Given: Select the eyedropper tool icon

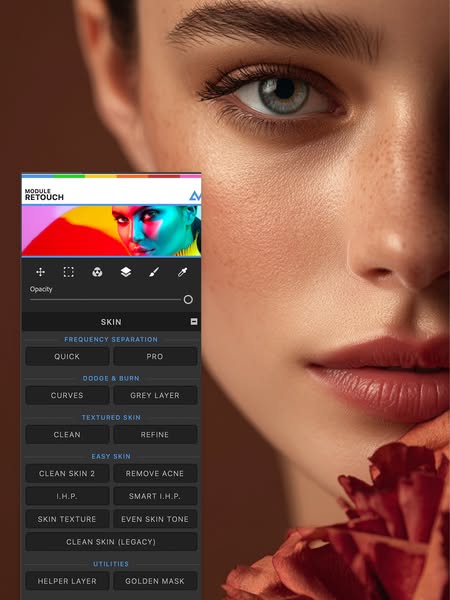Looking at the screenshot, I should coord(183,272).
